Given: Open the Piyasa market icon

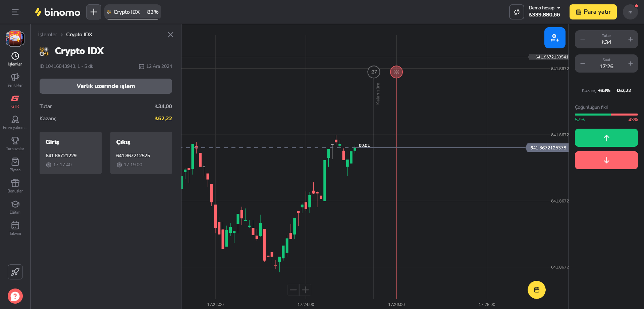Looking at the screenshot, I should (x=15, y=165).
